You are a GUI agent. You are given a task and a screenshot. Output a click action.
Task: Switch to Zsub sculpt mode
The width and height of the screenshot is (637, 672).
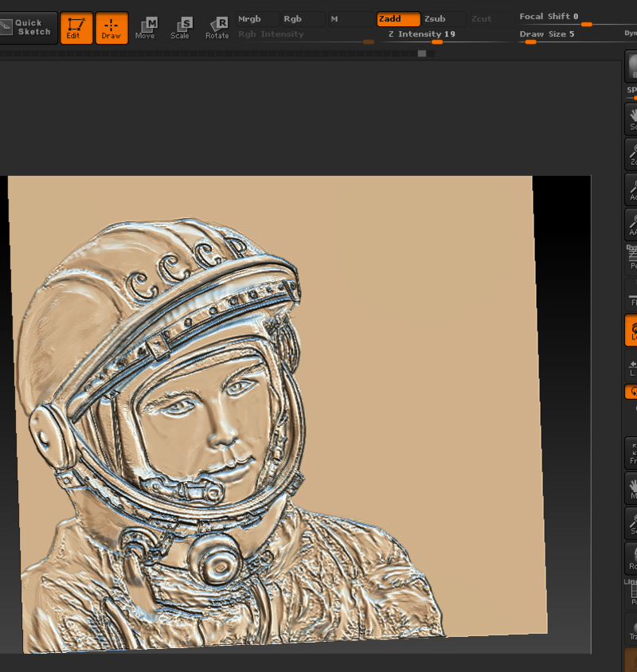click(x=444, y=19)
